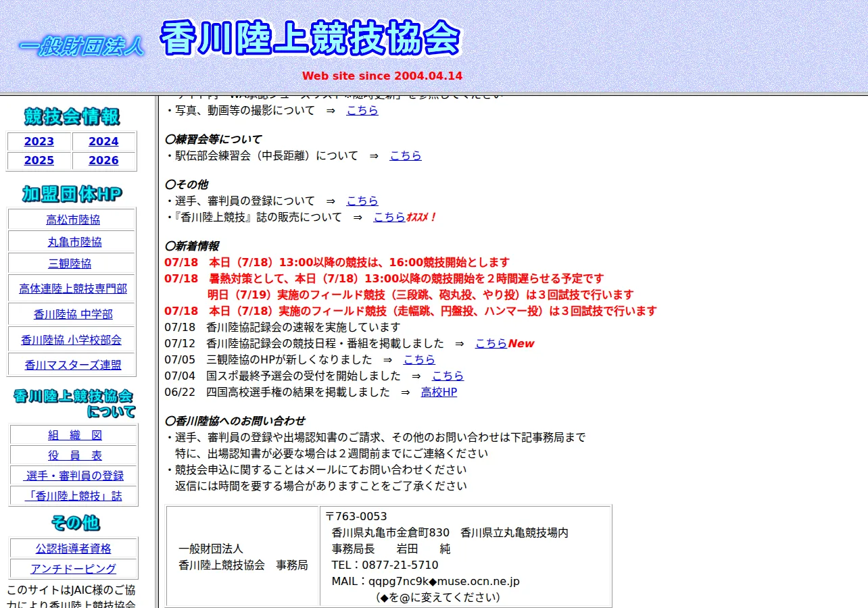868x608 pixels.
Task: Open 高校HP link for 四国高校選手権 results
Action: point(439,392)
